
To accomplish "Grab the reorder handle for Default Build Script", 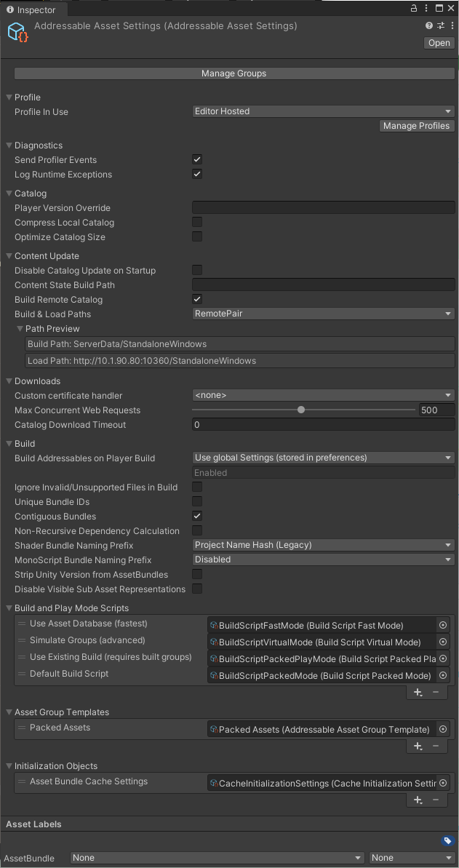I will tap(22, 674).
